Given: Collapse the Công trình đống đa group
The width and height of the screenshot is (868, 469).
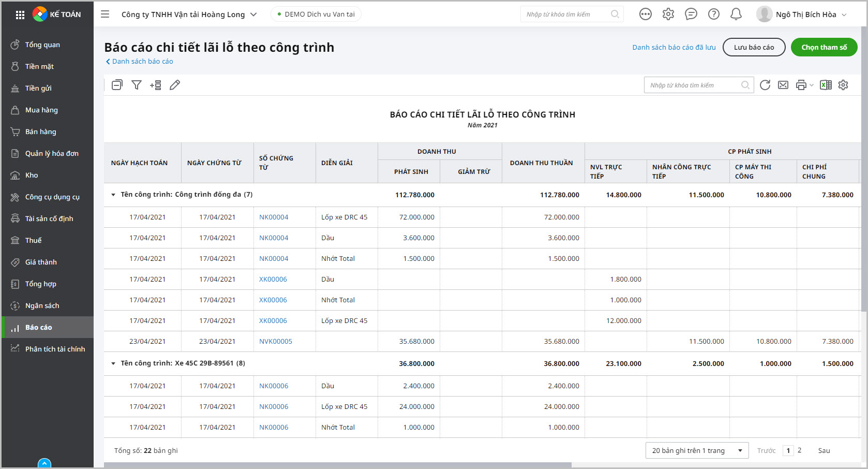Looking at the screenshot, I should [x=113, y=195].
